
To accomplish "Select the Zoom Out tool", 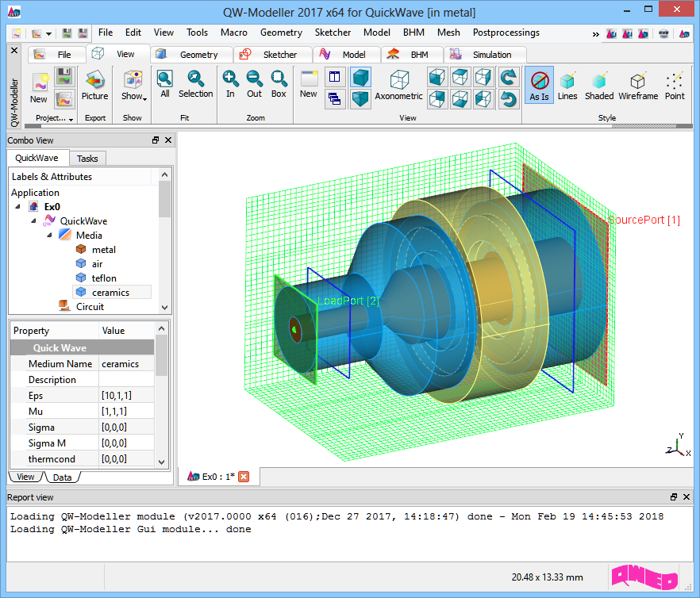I will 254,83.
